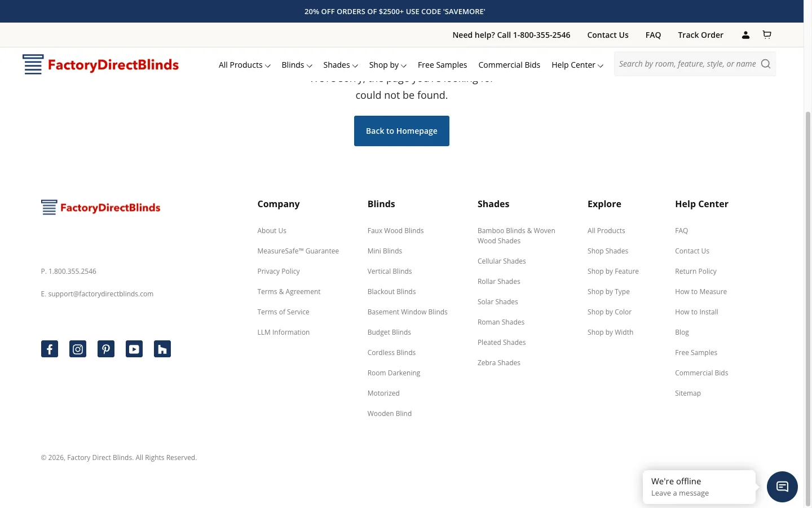Open the live chat bubble icon
Image resolution: width=812 pixels, height=508 pixels.
point(782,487)
